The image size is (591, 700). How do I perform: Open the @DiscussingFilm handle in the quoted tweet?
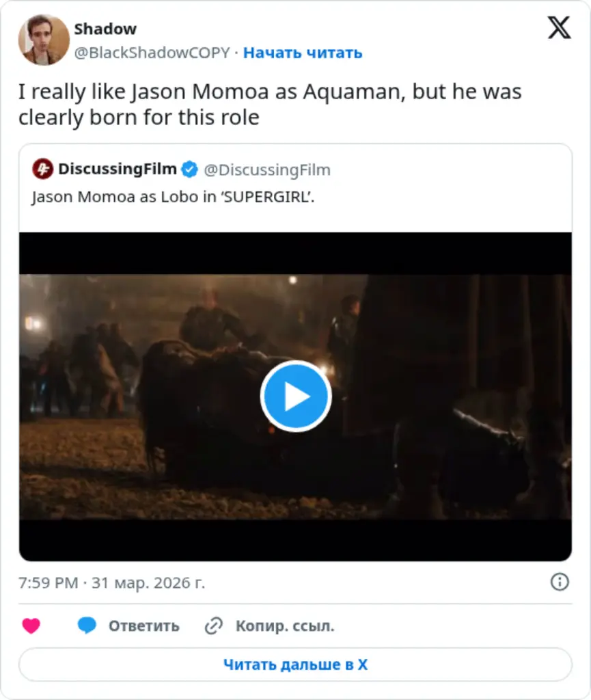coord(267,170)
